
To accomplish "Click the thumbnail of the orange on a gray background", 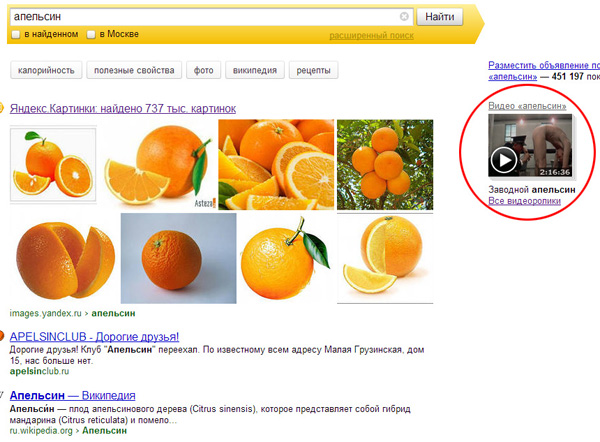I will coord(178,258).
